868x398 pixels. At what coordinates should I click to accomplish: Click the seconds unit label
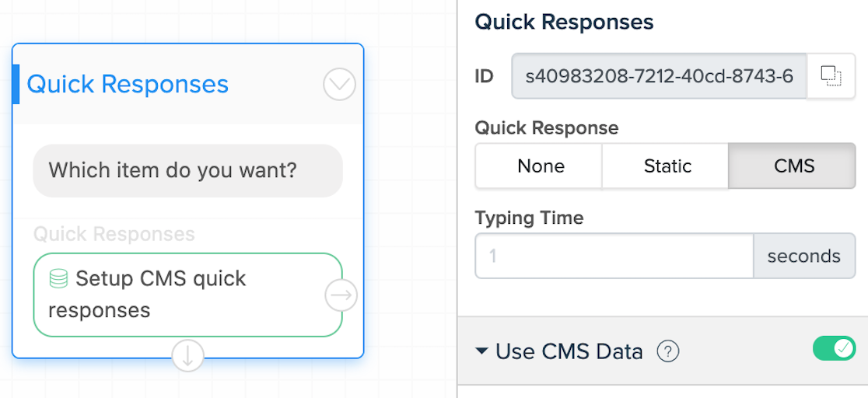[x=803, y=256]
